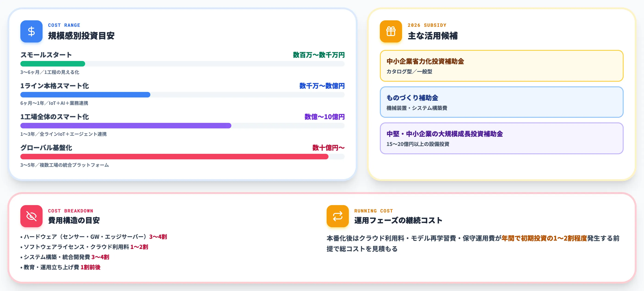Click the blue 1ライン本格スマート化 progress bar
Image resolution: width=644 pixels, height=291 pixels.
(x=85, y=95)
